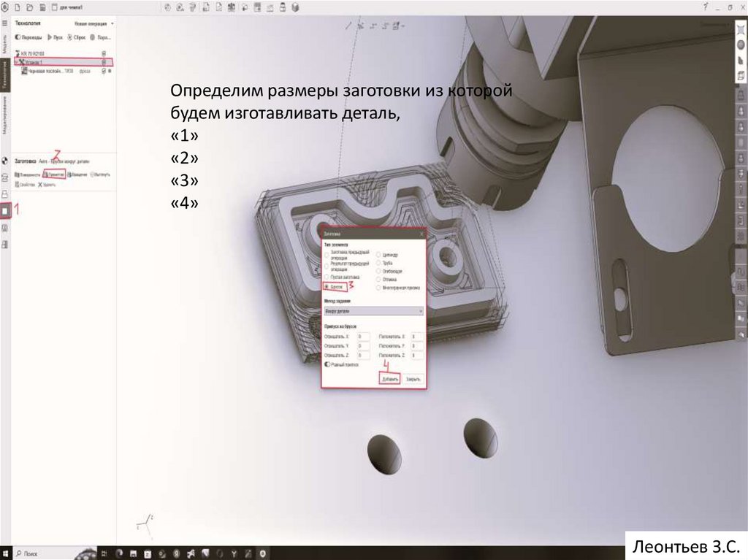
Task: Select the Брусок radio button
Action: pos(327,287)
